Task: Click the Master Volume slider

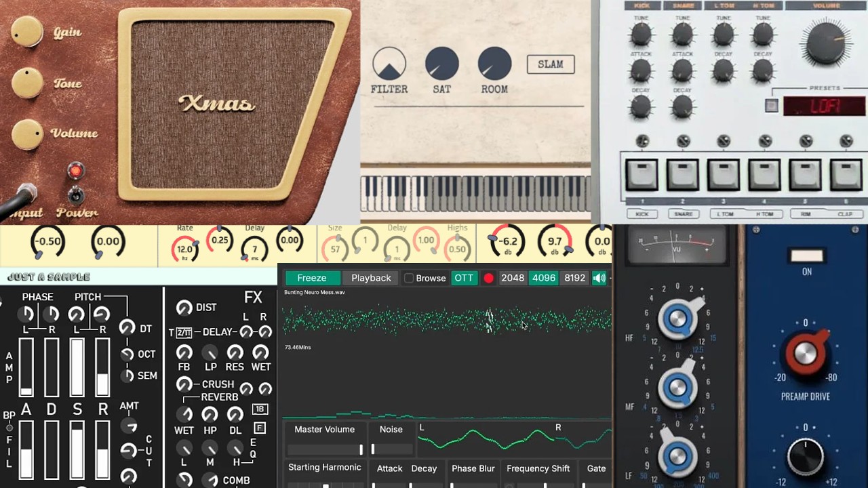Action: [325, 449]
